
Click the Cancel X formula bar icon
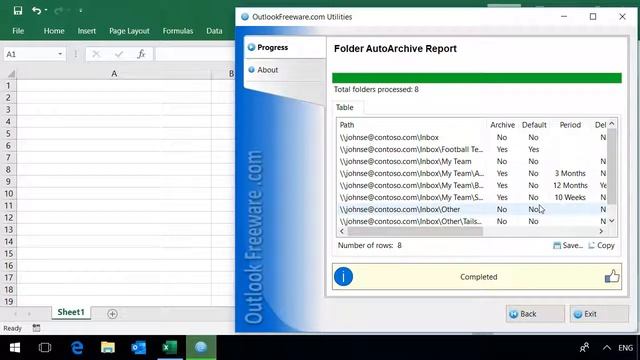[96, 54]
